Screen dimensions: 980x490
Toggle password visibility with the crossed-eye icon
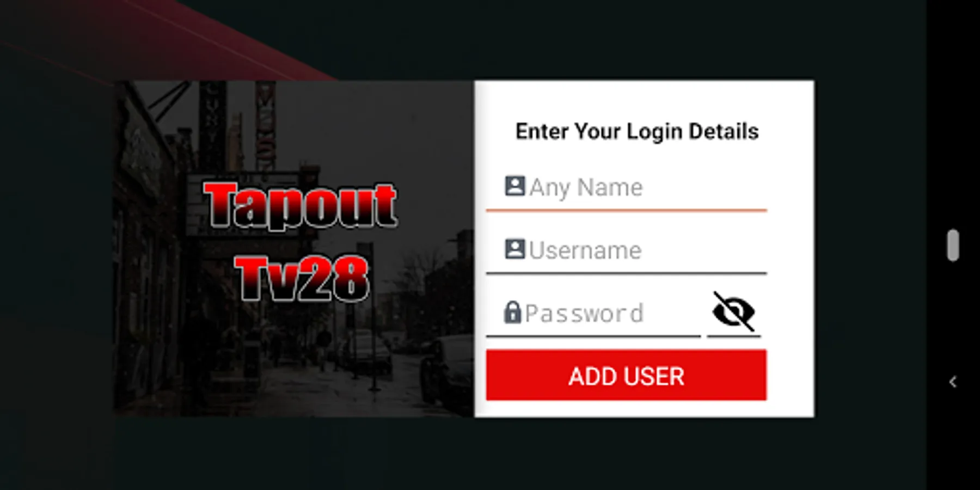pos(734,312)
